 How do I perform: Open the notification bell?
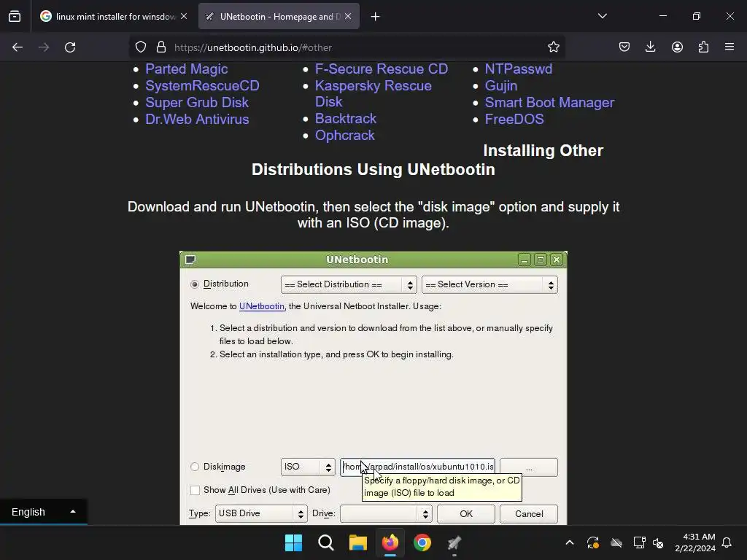click(727, 542)
